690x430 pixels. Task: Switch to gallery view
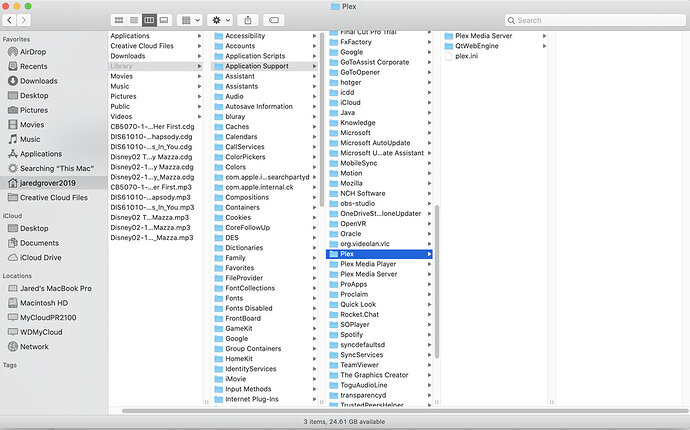[x=164, y=20]
